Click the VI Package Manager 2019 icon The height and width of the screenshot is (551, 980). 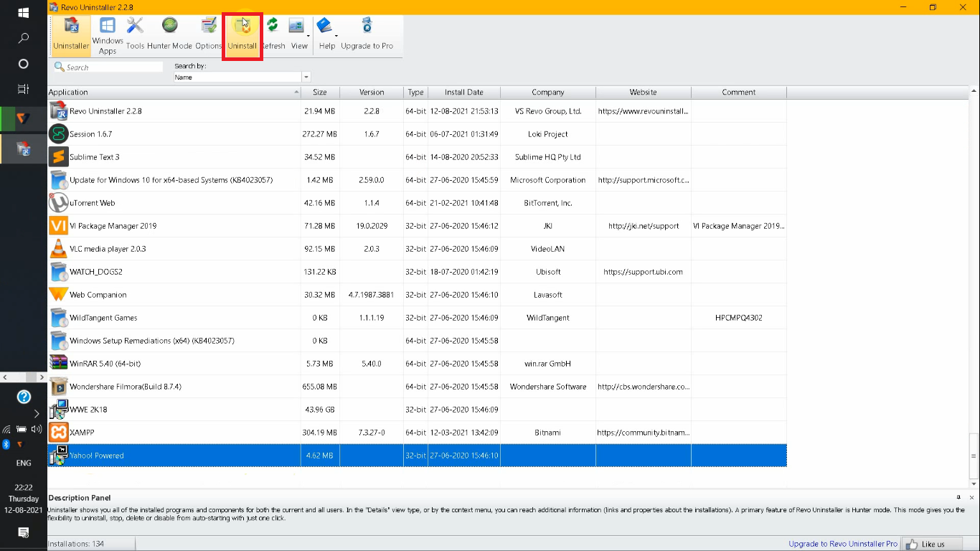(x=58, y=226)
